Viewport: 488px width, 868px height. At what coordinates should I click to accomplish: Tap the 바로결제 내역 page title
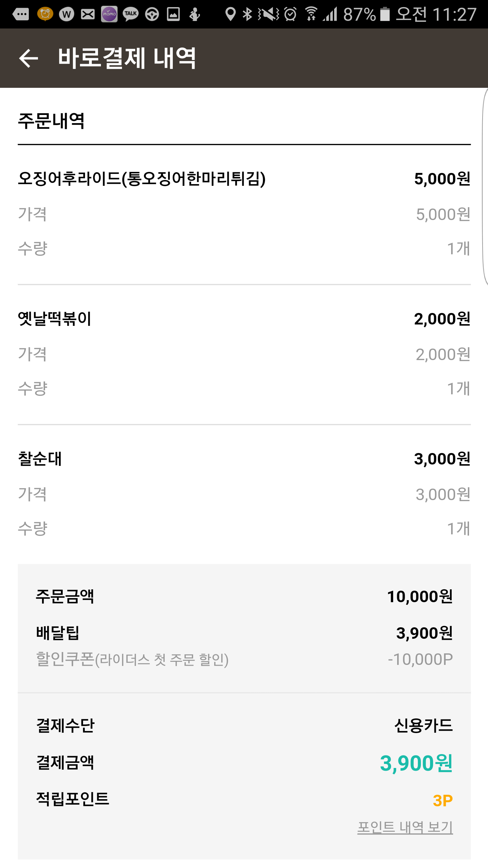127,58
